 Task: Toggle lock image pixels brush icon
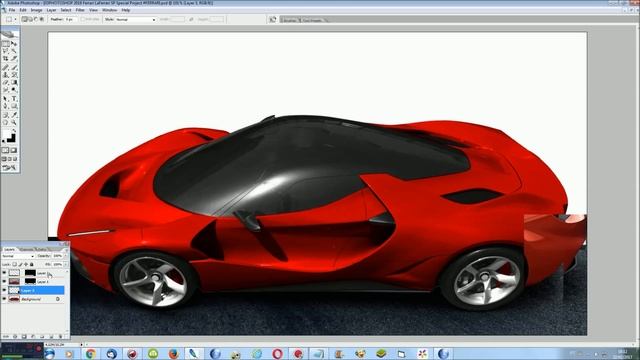click(x=20, y=264)
